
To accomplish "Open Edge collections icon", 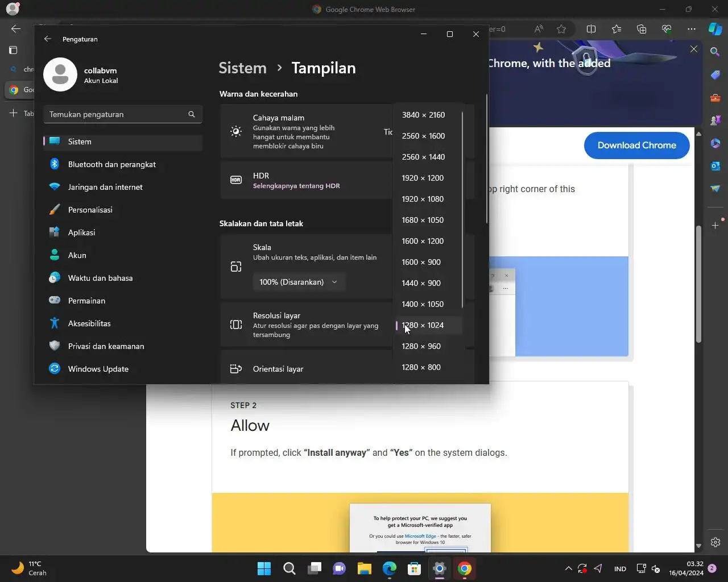I will pos(642,29).
